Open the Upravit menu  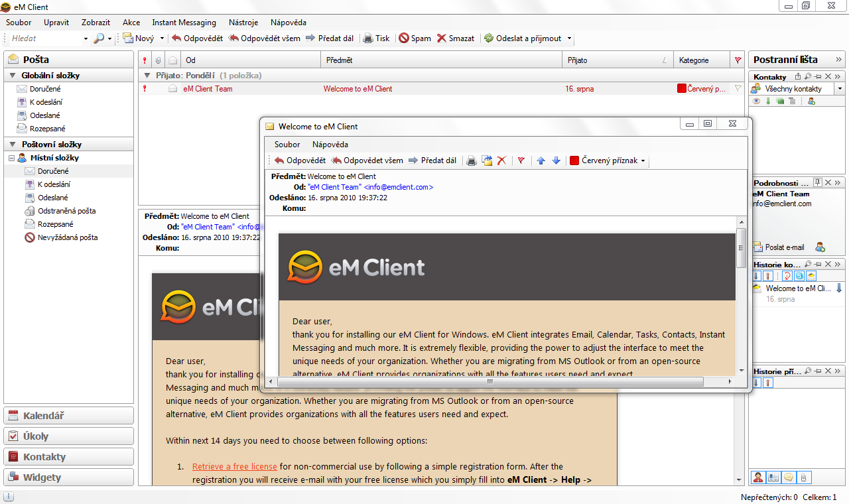point(56,23)
